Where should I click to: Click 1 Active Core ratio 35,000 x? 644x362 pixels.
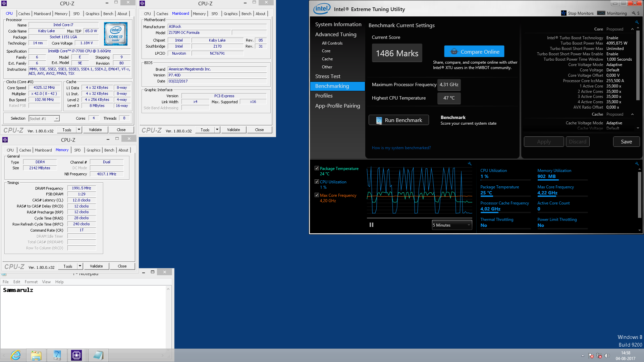(614, 86)
